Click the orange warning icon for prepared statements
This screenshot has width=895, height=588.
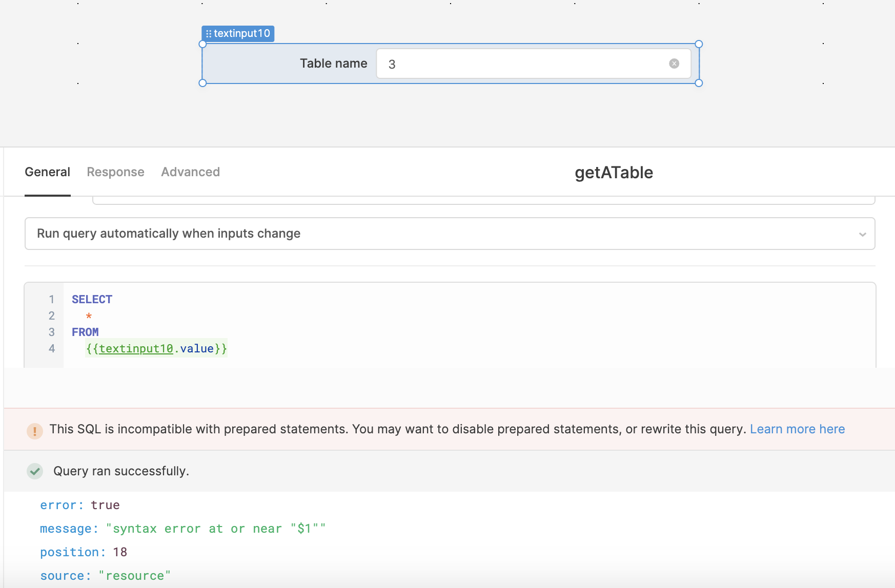(35, 431)
